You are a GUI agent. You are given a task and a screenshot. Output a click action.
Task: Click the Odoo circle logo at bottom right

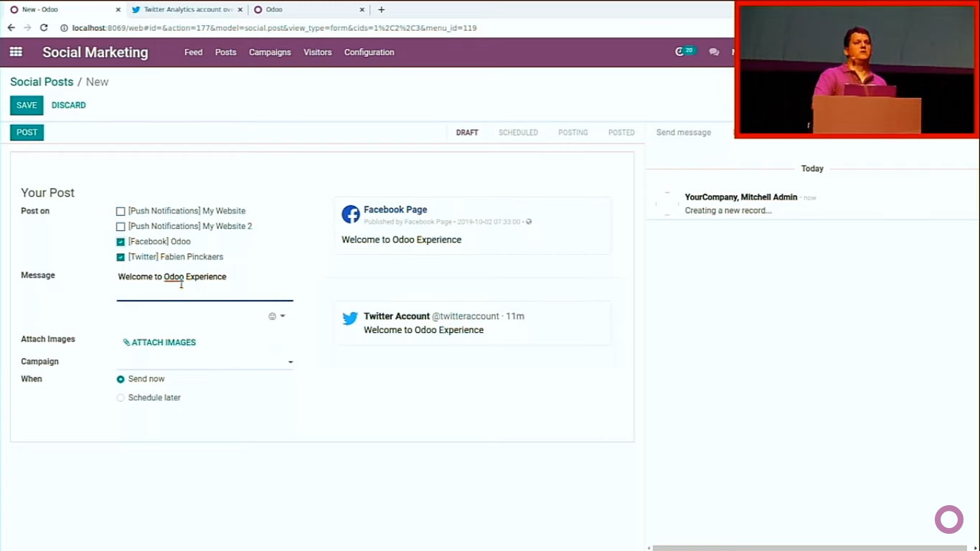(948, 519)
